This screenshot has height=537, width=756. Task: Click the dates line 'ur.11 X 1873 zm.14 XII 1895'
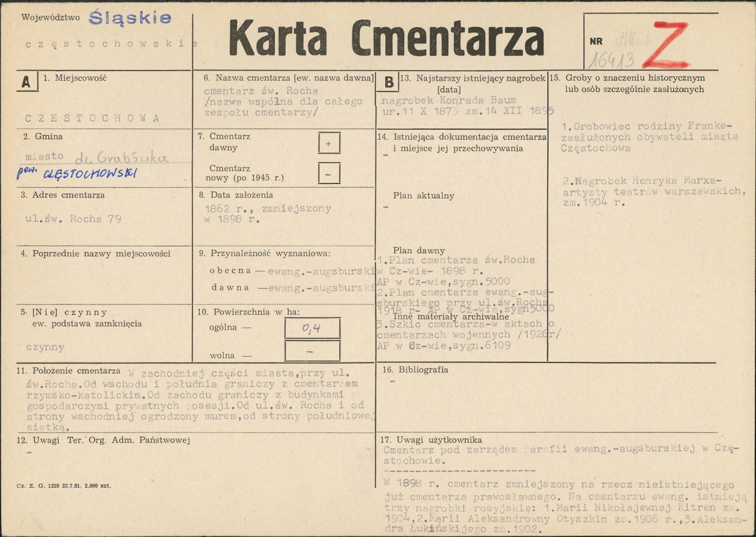point(468,111)
